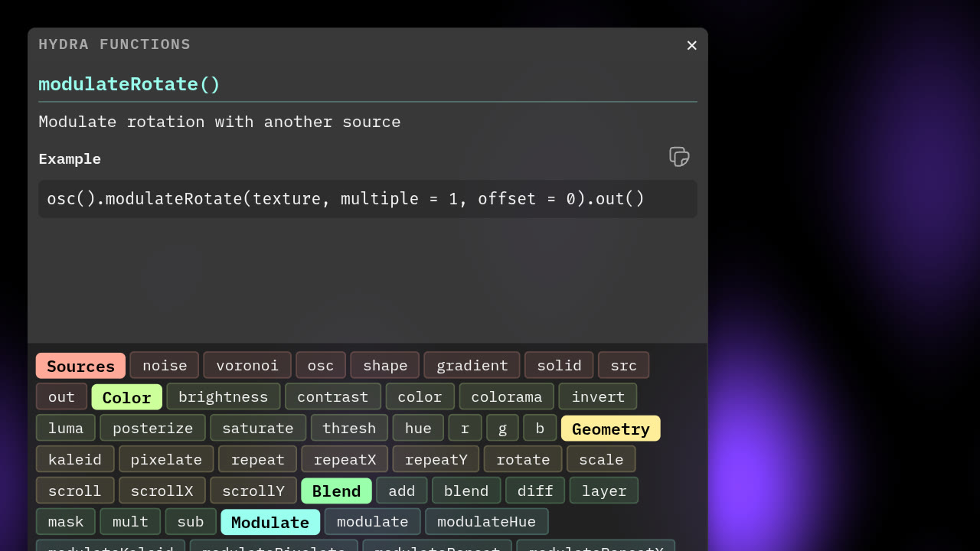Select the scrollY function tag

(253, 491)
